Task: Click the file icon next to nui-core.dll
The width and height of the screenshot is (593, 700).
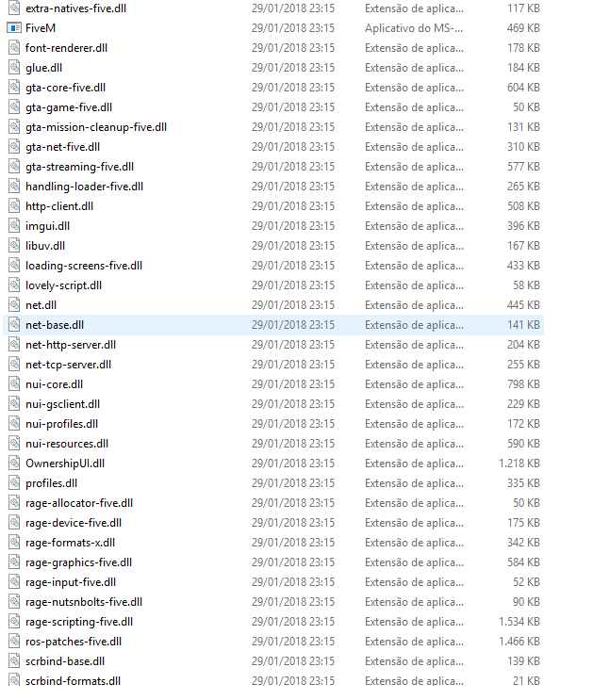Action: tap(14, 384)
